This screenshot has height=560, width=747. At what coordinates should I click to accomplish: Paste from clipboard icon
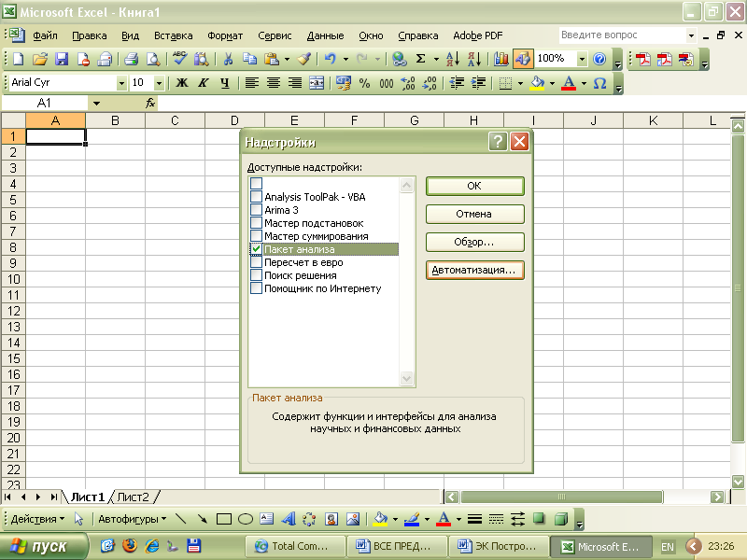pos(271,59)
